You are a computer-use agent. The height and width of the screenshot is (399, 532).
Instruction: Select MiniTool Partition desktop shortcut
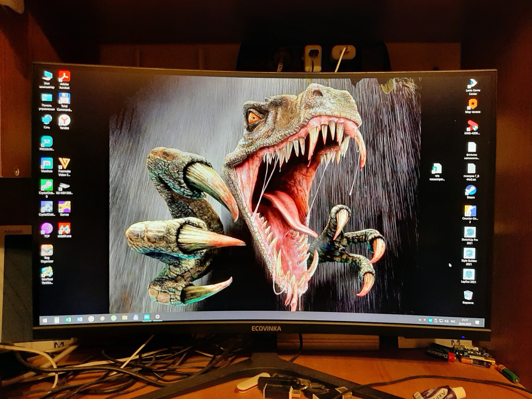[x=47, y=275]
